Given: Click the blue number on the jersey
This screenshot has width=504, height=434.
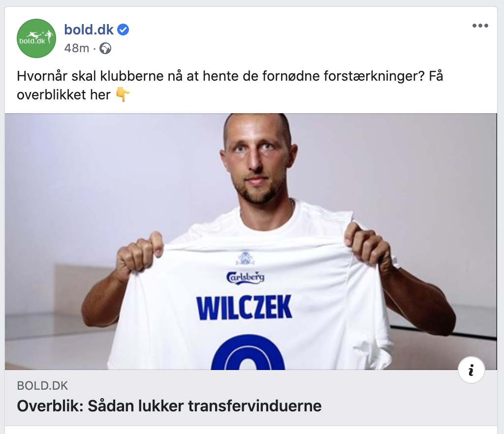Looking at the screenshot, I should tap(248, 352).
